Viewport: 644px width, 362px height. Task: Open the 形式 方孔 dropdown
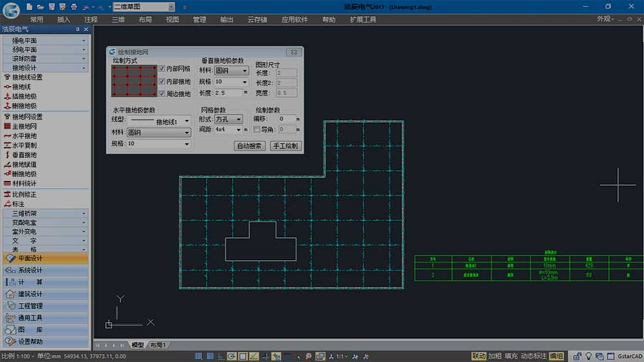229,119
